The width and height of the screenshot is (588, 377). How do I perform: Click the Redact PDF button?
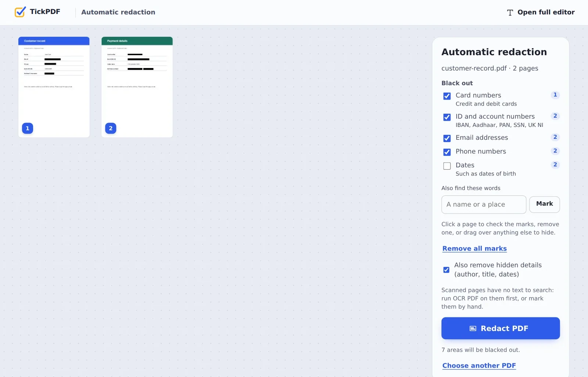click(501, 328)
